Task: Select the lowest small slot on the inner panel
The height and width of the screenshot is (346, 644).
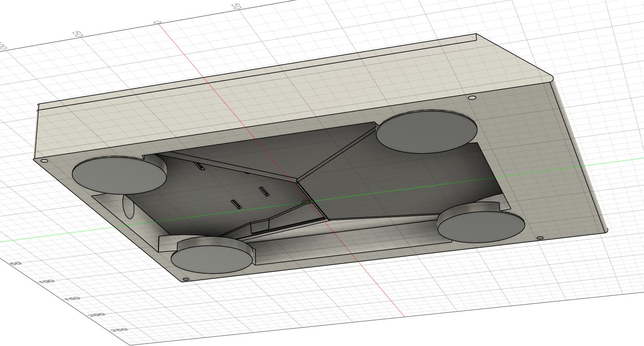Action: click(x=236, y=204)
